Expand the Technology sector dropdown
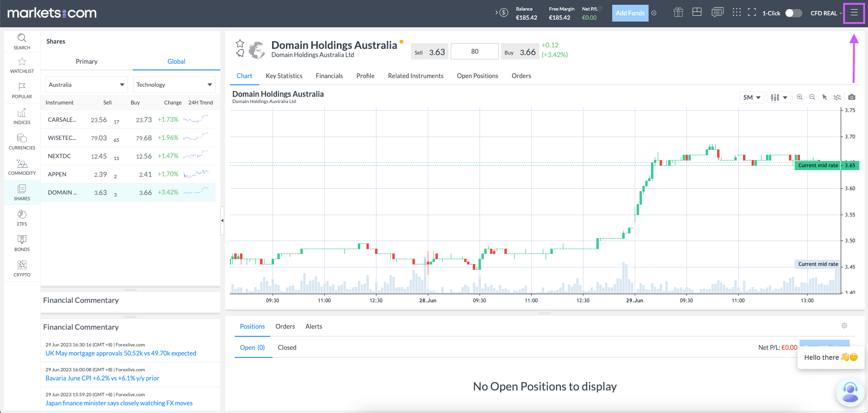This screenshot has width=868, height=413. (174, 85)
